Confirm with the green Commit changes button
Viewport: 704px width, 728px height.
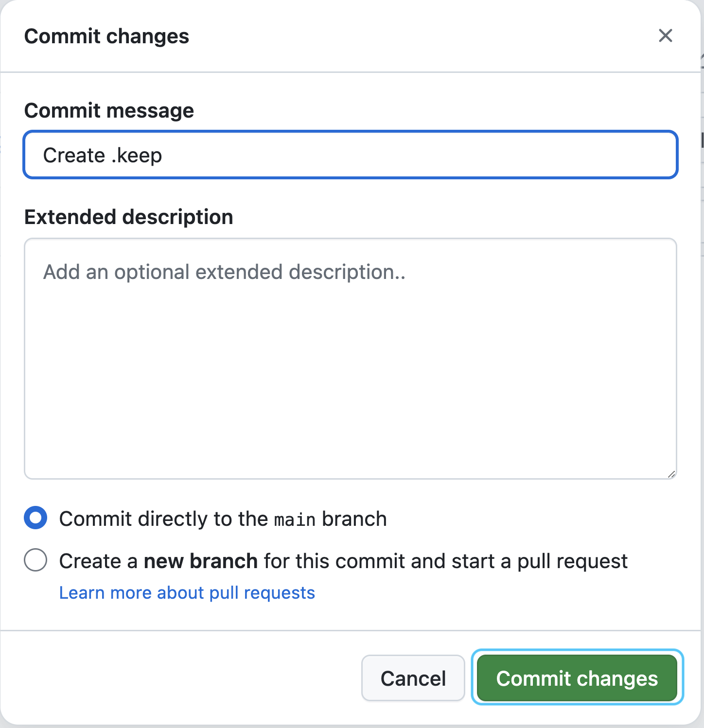point(577,678)
